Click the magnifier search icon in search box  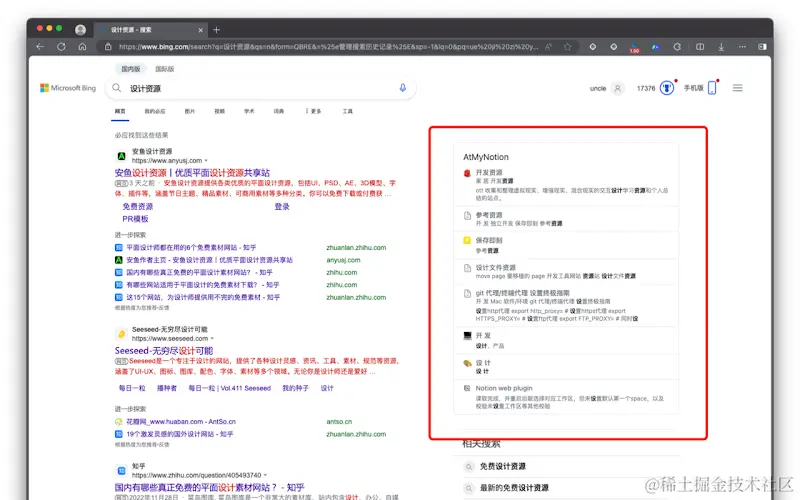click(x=117, y=88)
